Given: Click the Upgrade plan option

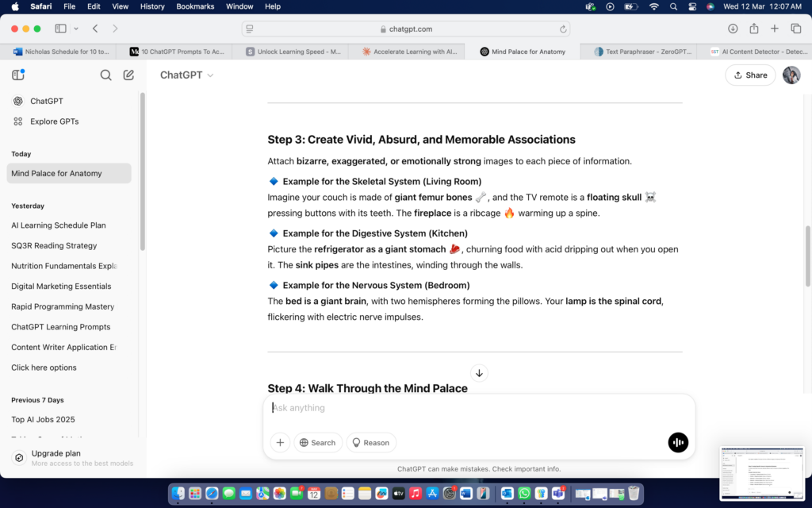Looking at the screenshot, I should pos(56,453).
